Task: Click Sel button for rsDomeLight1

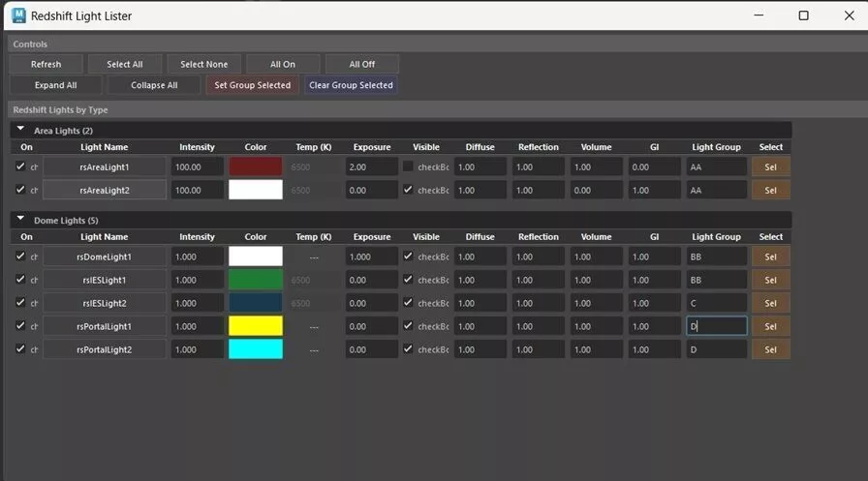Action: click(x=770, y=256)
